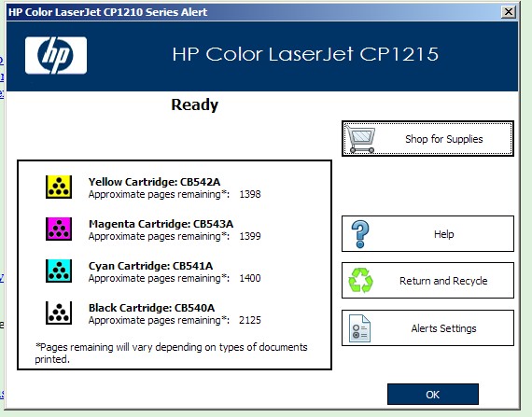Click the yellow cartridge toner icon
532x417 pixels.
pos(59,187)
